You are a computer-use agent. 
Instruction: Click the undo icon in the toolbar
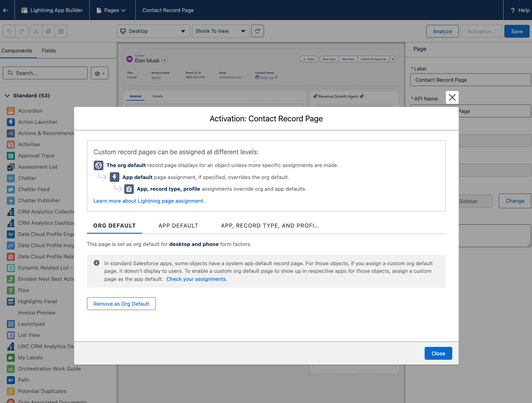click(x=9, y=31)
